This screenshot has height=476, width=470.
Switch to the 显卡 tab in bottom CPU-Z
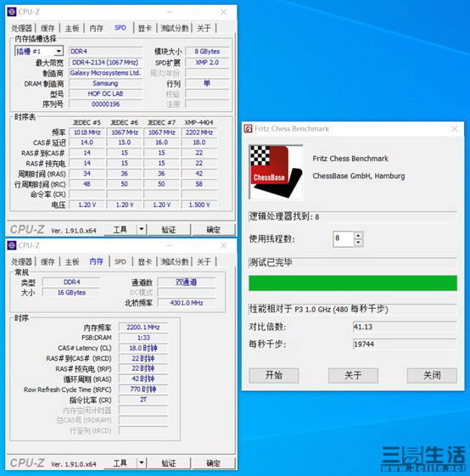coord(145,261)
